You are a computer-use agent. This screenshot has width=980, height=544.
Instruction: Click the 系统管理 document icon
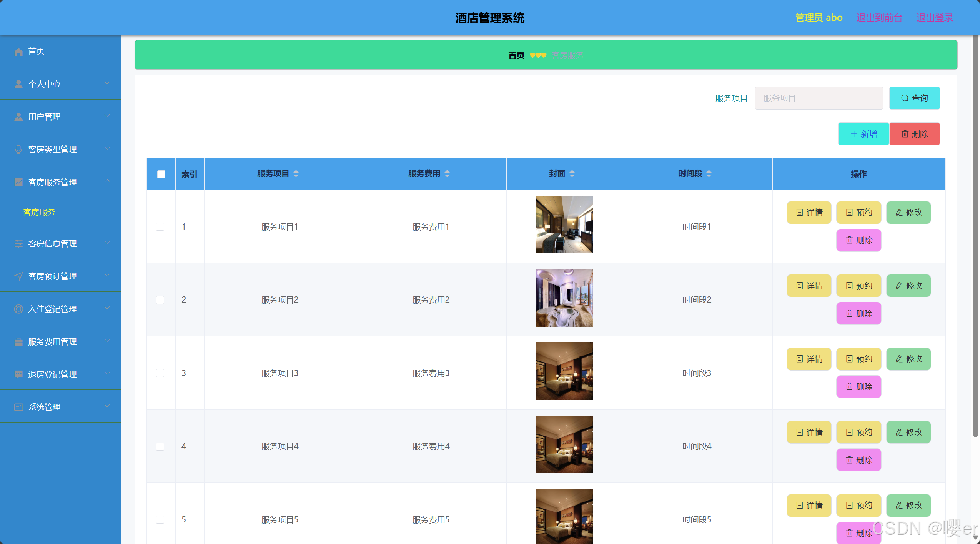[18, 406]
